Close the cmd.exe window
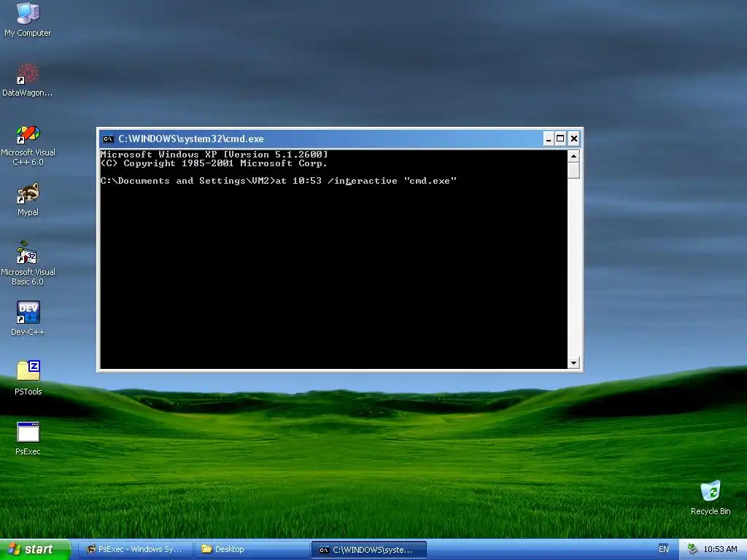Viewport: 747px width, 560px height. pyautogui.click(x=573, y=139)
